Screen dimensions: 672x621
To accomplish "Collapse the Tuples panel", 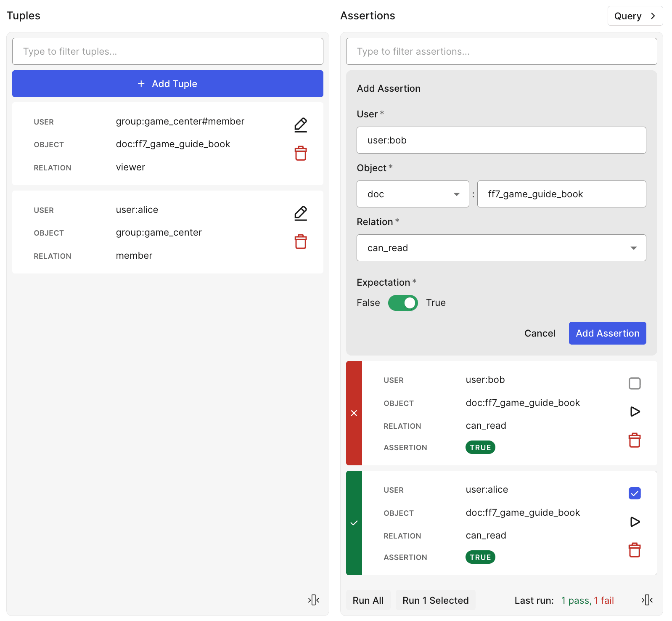I will (313, 600).
